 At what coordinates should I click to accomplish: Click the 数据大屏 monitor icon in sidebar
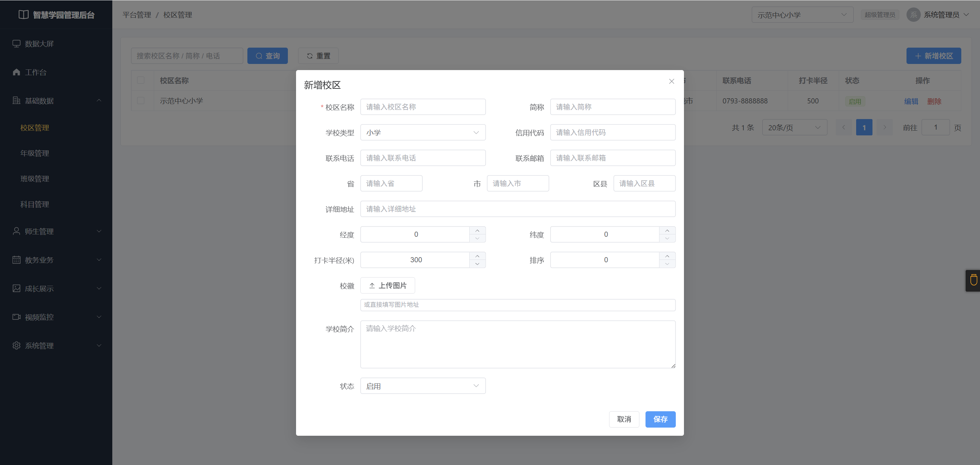click(x=16, y=44)
